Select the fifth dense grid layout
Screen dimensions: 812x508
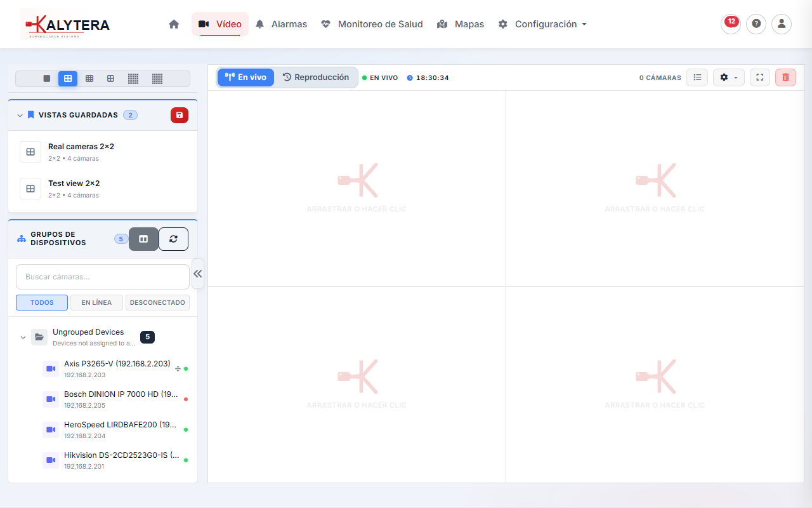click(x=133, y=79)
